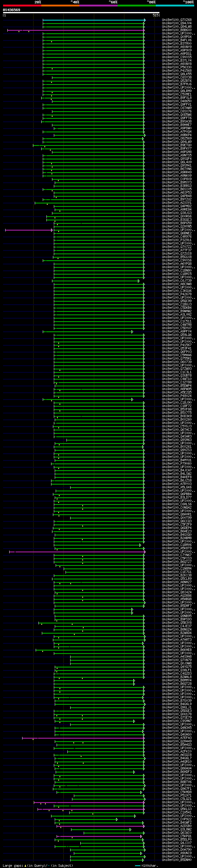
Task: Click hit UniRef100_C6SY38
Action: (x=177, y=78)
